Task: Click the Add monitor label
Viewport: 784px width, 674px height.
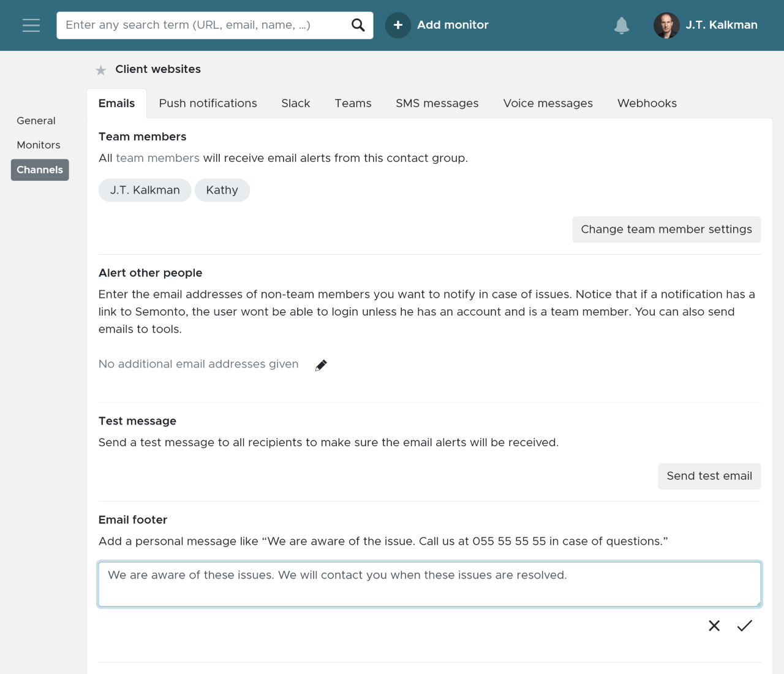Action: tap(453, 25)
